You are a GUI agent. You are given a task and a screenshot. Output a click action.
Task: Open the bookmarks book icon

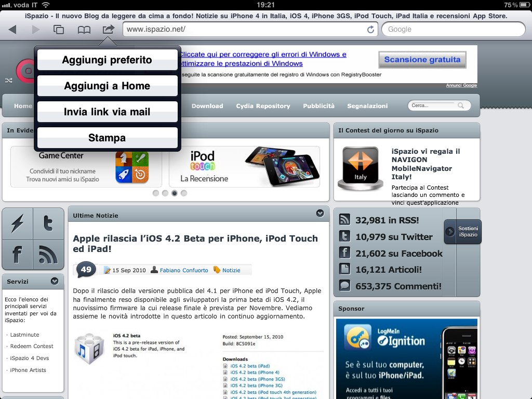click(x=84, y=30)
